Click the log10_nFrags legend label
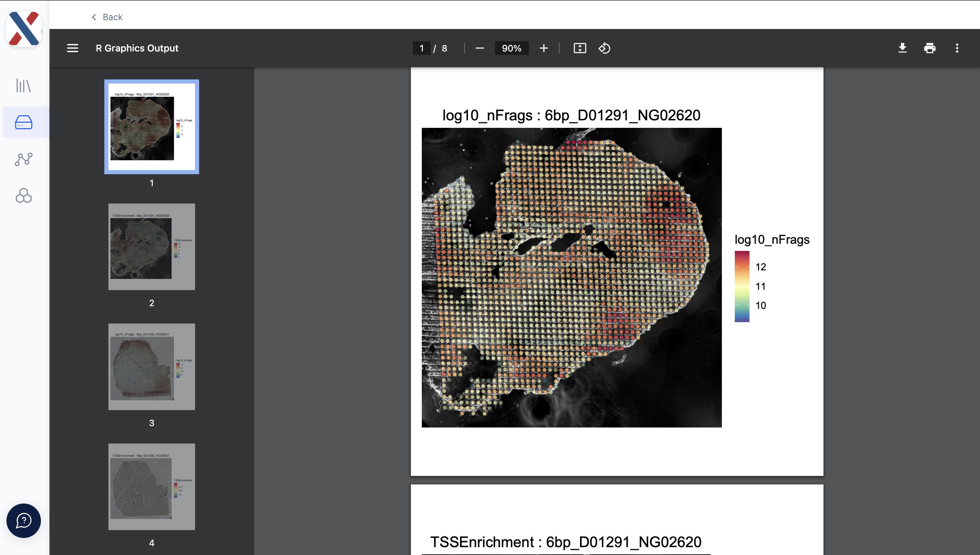Viewport: 980px width, 555px height. coord(772,239)
